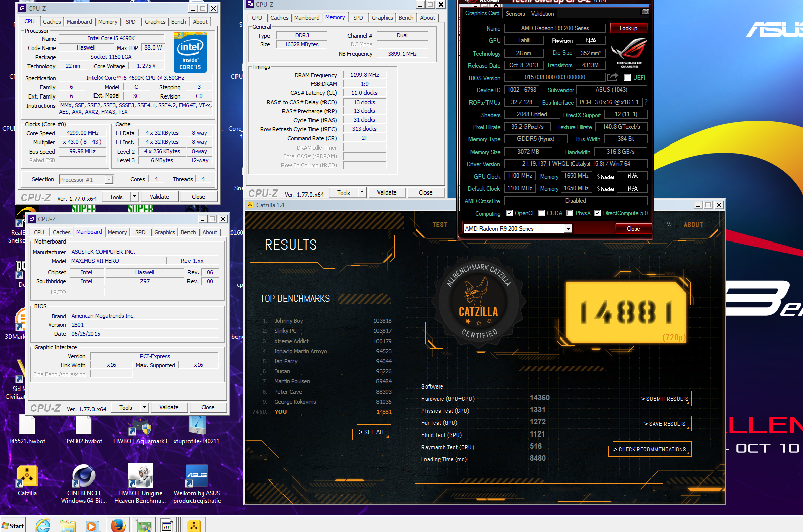Click CHECK RECOMMENDATIONS in Catzilla
Viewport: 803px width, 532px height.
649,449
